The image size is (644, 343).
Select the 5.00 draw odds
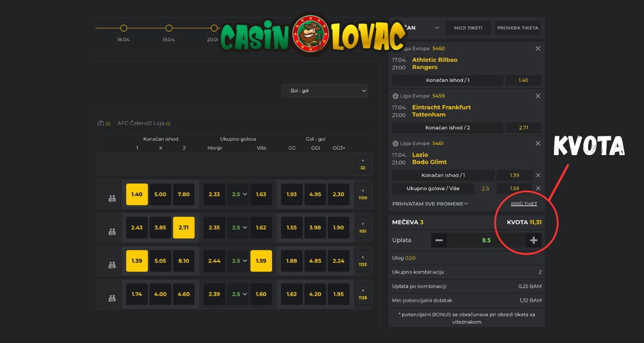pyautogui.click(x=160, y=194)
